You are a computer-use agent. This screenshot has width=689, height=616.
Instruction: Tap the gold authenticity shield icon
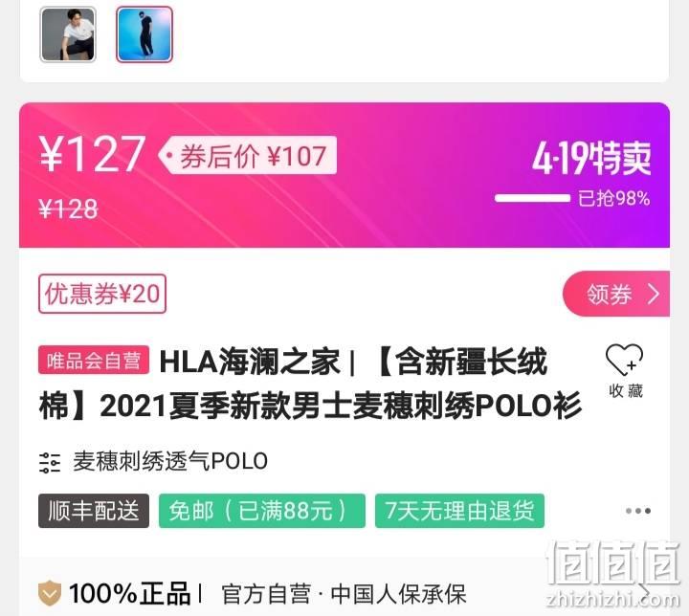click(x=50, y=593)
